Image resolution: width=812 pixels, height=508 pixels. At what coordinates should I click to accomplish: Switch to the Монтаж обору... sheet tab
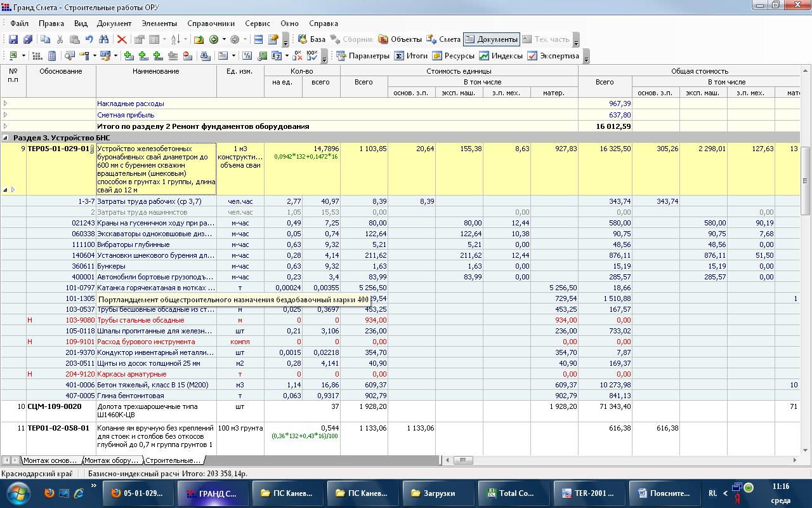point(112,460)
